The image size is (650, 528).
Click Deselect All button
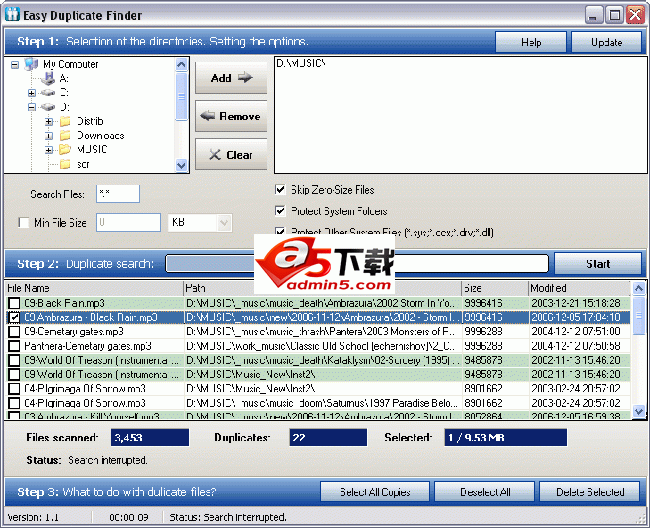click(x=485, y=492)
